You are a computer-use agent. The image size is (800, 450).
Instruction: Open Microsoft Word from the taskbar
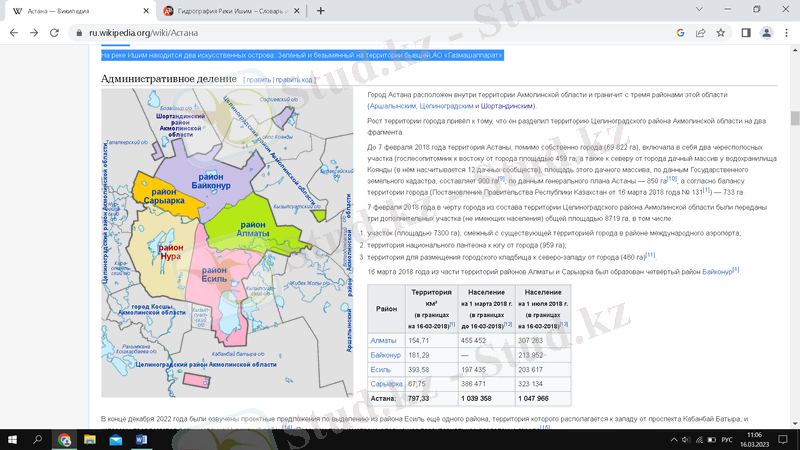click(x=140, y=438)
